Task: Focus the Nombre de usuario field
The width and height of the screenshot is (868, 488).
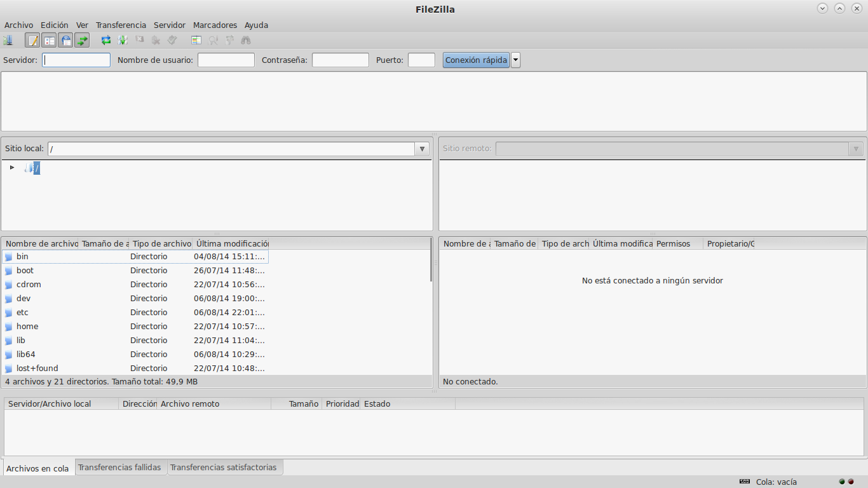Action: pyautogui.click(x=226, y=60)
